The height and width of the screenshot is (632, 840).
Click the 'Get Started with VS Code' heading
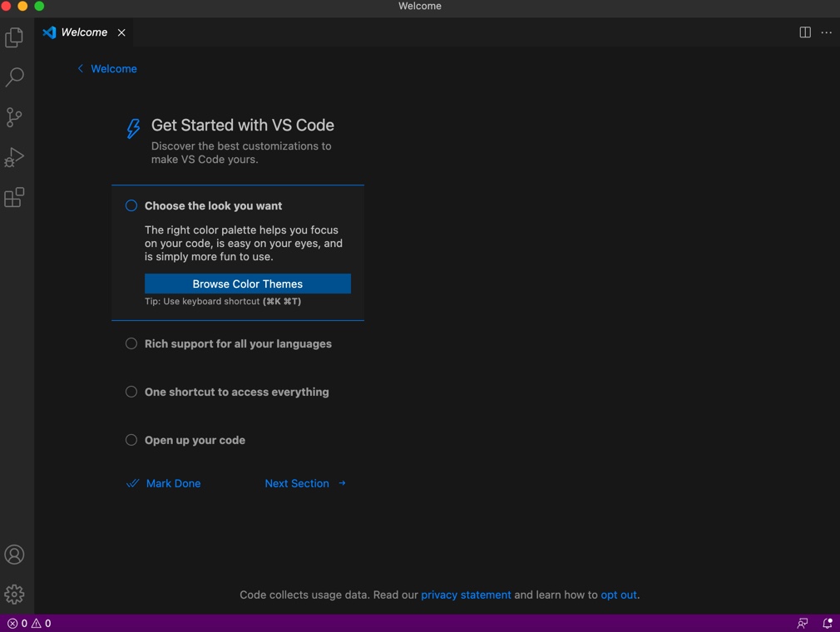pyautogui.click(x=243, y=125)
